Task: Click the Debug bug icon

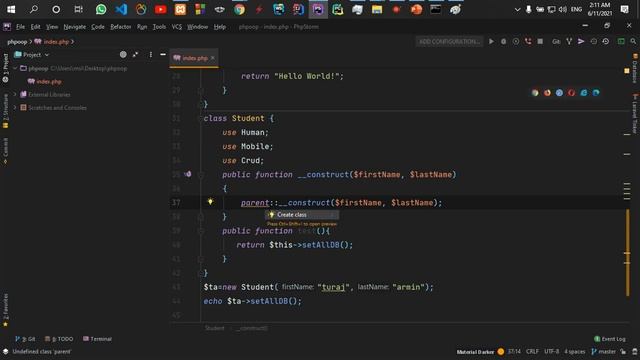Action: 504,42
